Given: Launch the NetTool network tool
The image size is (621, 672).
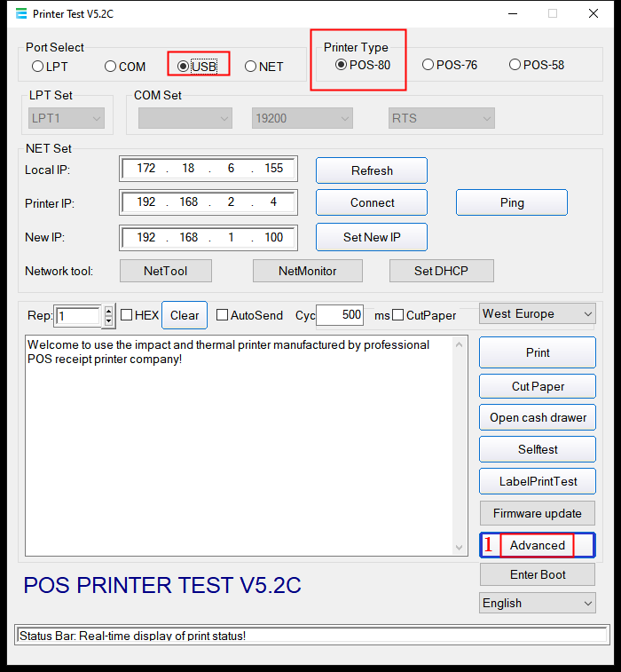Looking at the screenshot, I should click(166, 271).
